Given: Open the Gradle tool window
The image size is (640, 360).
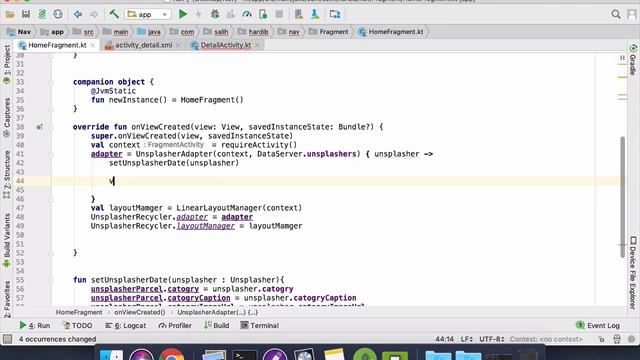Looking at the screenshot, I should (633, 60).
